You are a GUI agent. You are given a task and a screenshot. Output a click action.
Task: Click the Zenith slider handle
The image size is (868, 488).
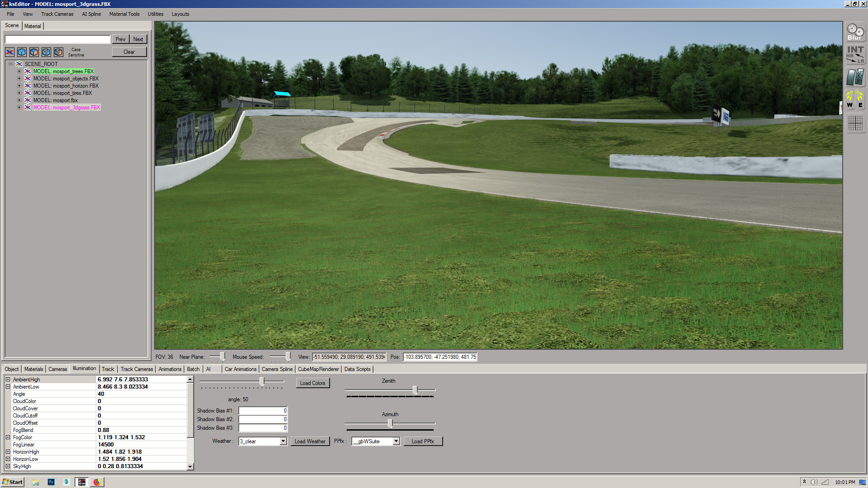coord(415,389)
